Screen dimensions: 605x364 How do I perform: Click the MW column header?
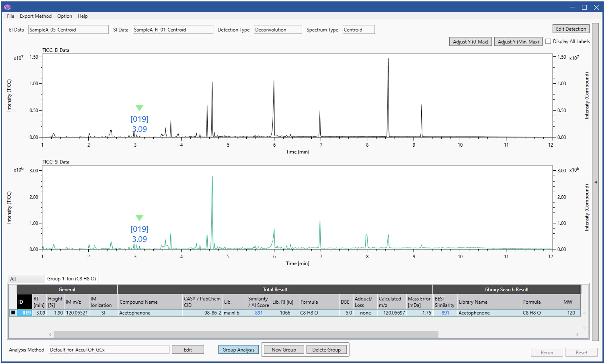(x=571, y=302)
